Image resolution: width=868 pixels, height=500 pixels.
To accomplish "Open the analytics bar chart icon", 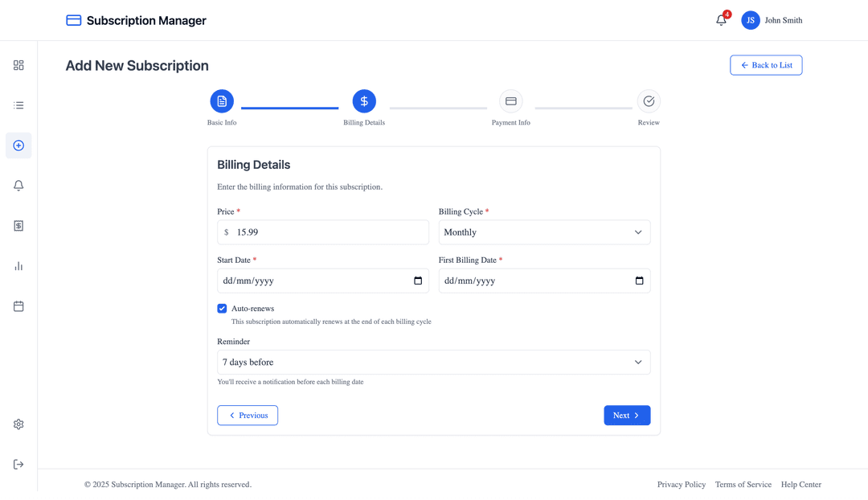I will pos(18,265).
